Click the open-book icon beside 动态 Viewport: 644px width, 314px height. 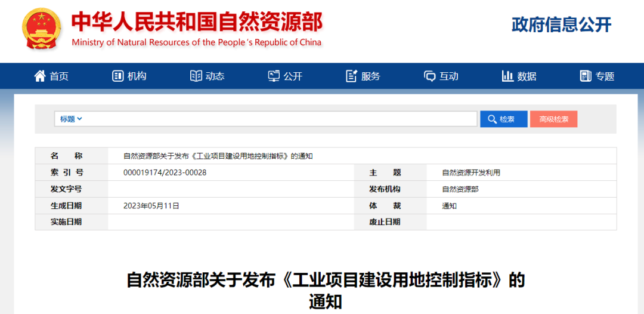coord(196,76)
